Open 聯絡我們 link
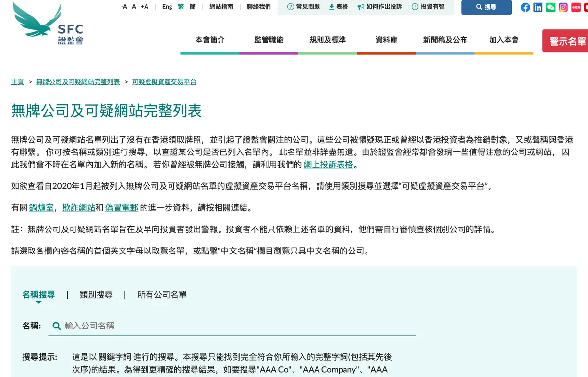Screen dimensions: 588x377 259,7
